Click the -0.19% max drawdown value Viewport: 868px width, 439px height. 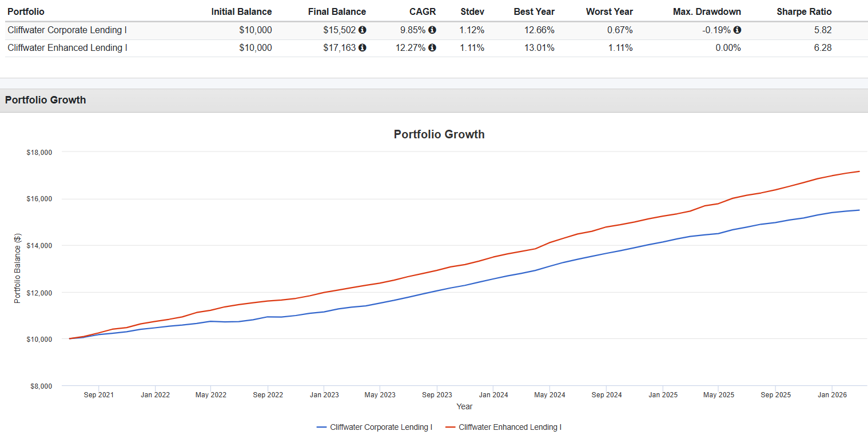coord(716,30)
